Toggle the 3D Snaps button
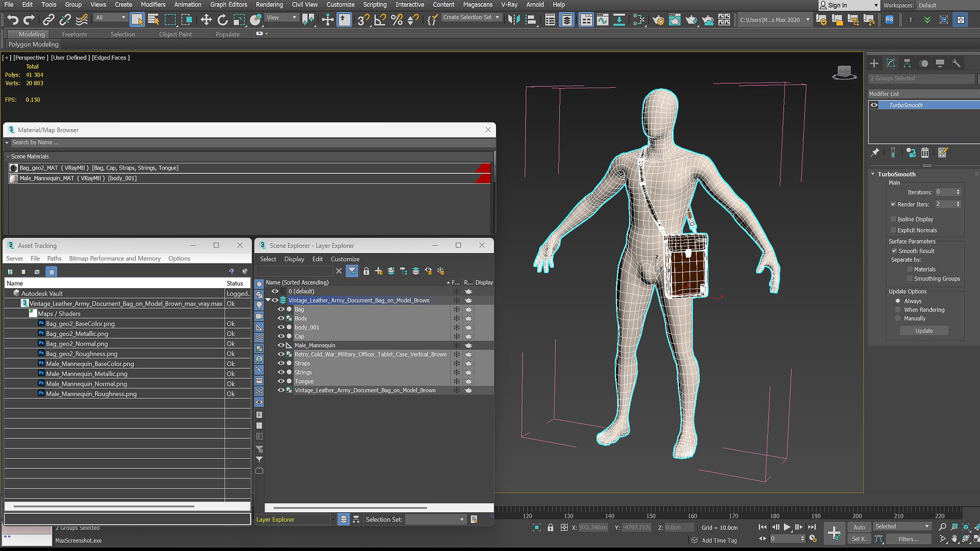Viewport: 980px width, 551px height. pos(363,19)
